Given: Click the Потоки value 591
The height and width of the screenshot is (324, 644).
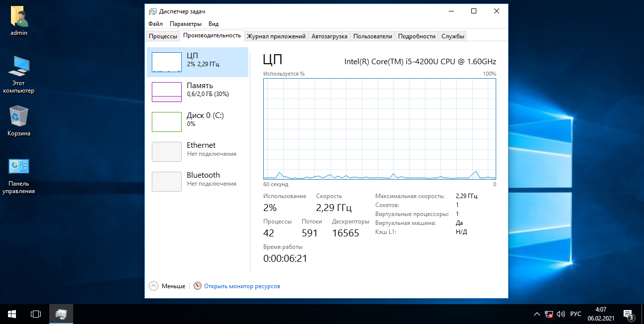Looking at the screenshot, I should (310, 233).
